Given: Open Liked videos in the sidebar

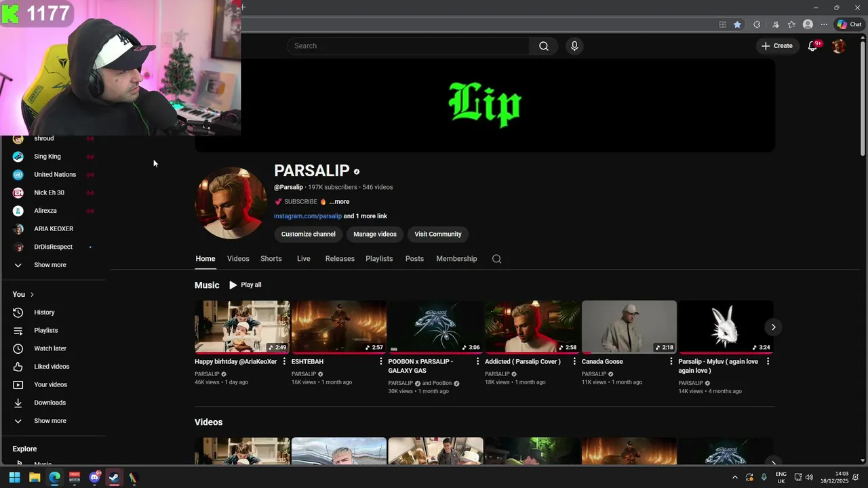Looking at the screenshot, I should [54, 367].
